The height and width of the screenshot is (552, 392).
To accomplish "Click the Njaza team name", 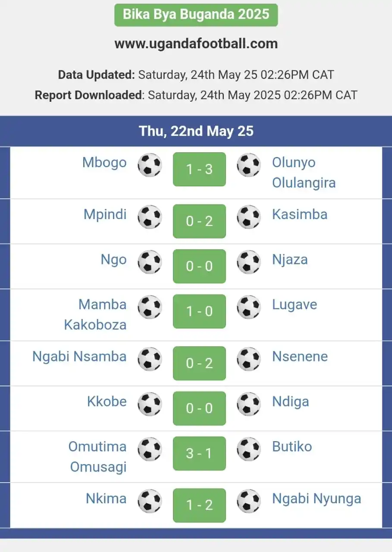I will click(290, 260).
